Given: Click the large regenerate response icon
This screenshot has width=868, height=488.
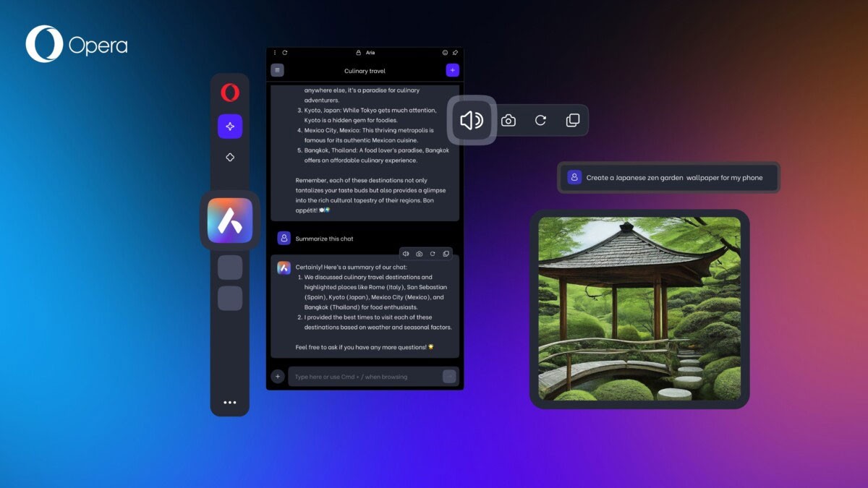Looking at the screenshot, I should pos(540,121).
